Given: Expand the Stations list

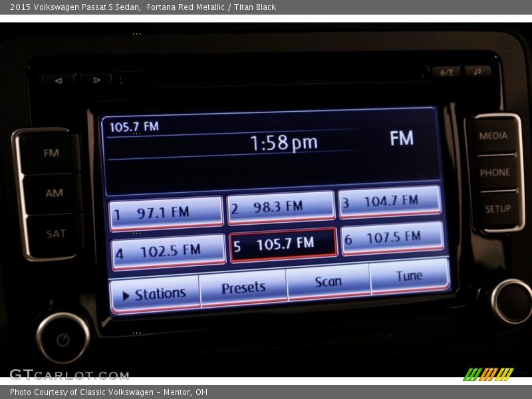Looking at the screenshot, I should coord(155,293).
